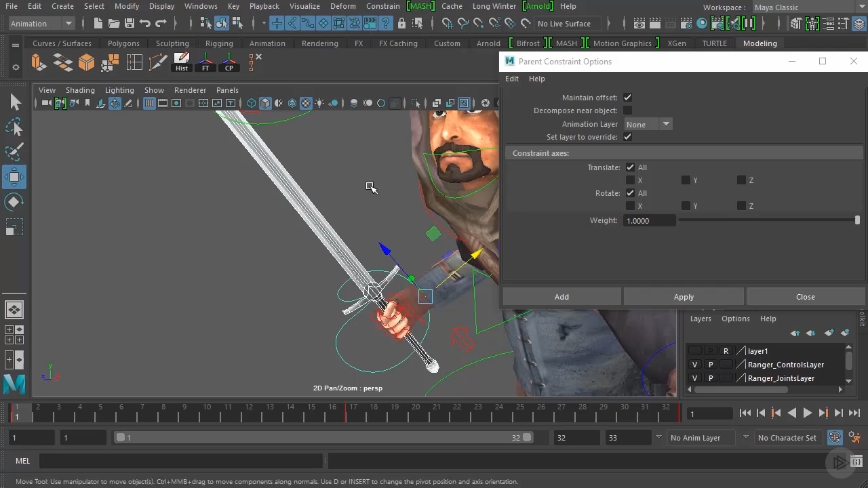Open the viewport Shading menu
Screen dimensions: 868x488
[80, 90]
